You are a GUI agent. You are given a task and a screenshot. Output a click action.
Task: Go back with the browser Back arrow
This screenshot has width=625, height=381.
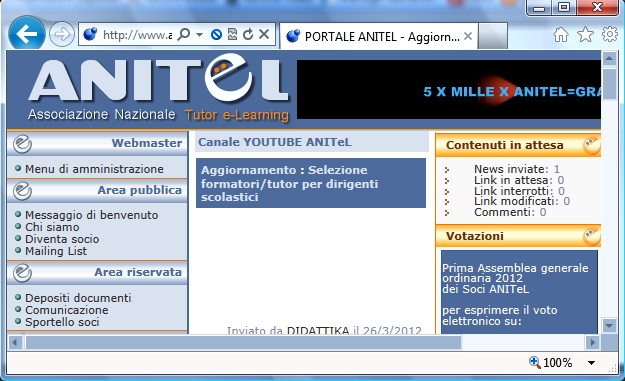click(27, 34)
